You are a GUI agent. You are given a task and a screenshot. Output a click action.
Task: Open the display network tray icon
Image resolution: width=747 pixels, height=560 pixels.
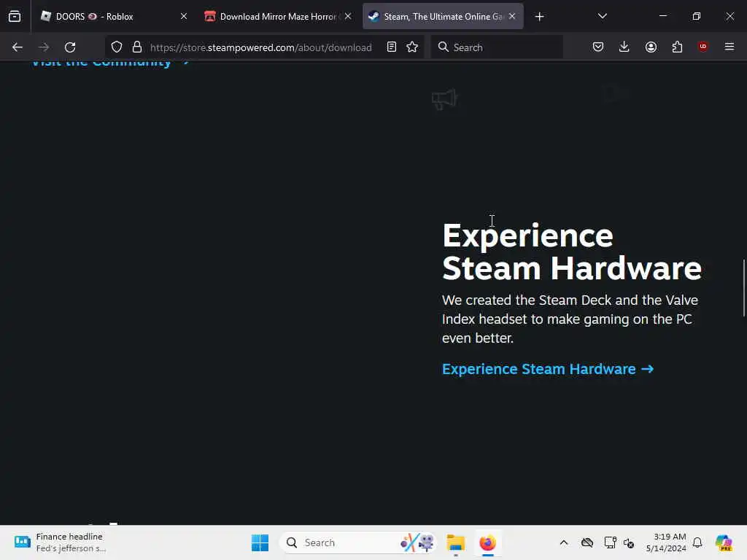click(x=610, y=542)
